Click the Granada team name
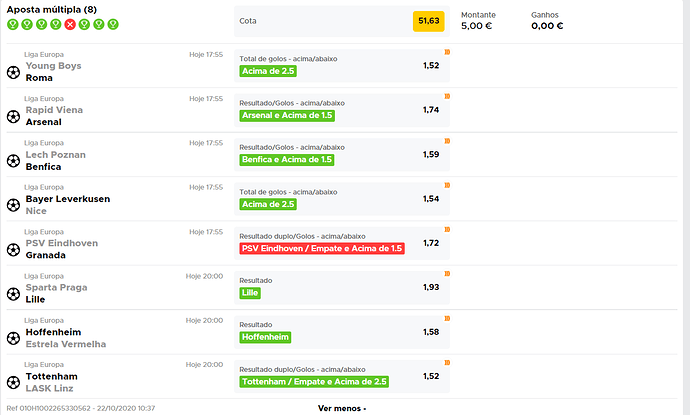 coord(46,255)
